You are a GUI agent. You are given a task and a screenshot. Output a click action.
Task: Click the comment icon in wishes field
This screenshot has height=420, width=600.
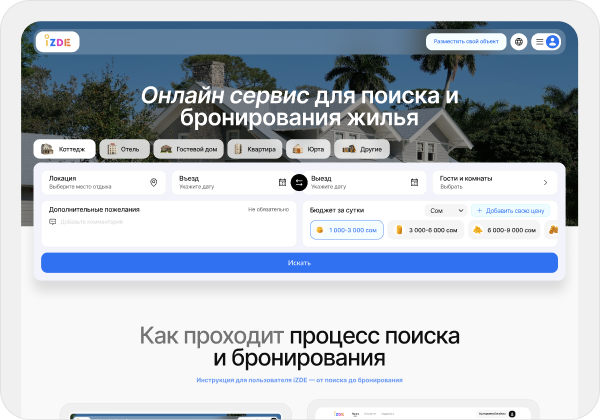[52, 222]
